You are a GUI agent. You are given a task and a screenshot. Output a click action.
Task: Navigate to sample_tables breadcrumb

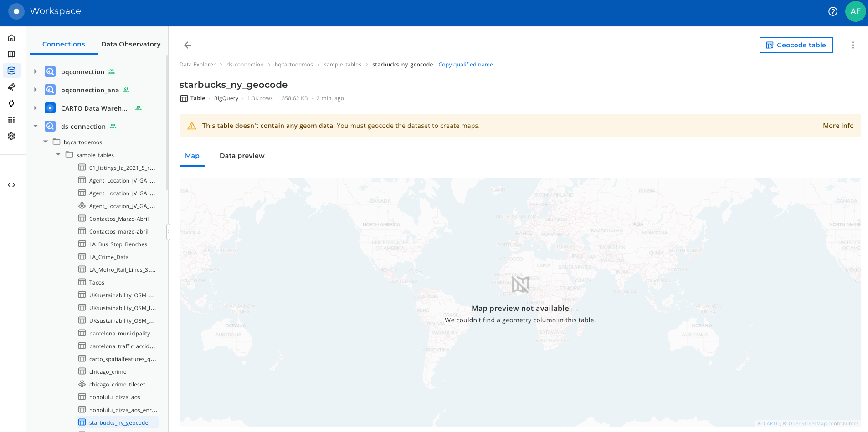[342, 65]
